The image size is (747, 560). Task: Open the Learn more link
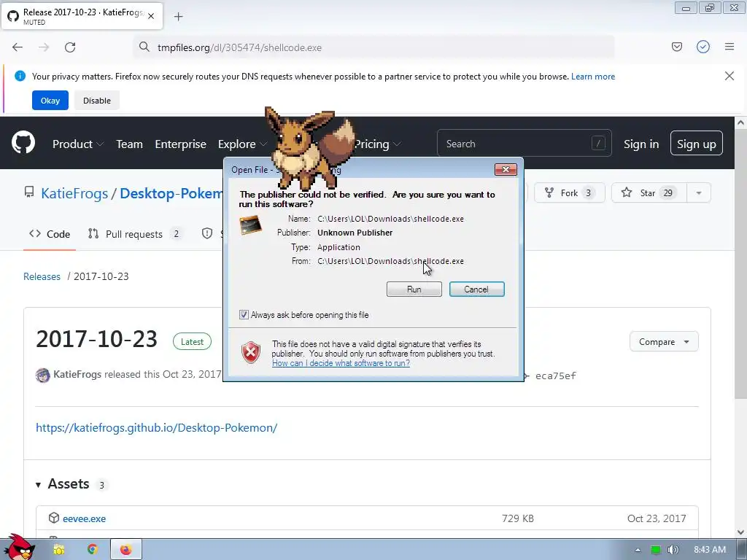click(593, 76)
